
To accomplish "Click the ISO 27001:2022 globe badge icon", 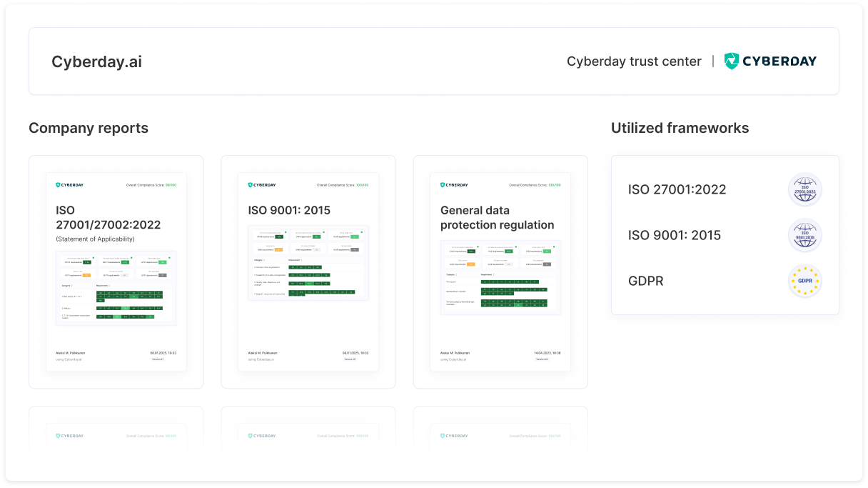I will 805,190.
